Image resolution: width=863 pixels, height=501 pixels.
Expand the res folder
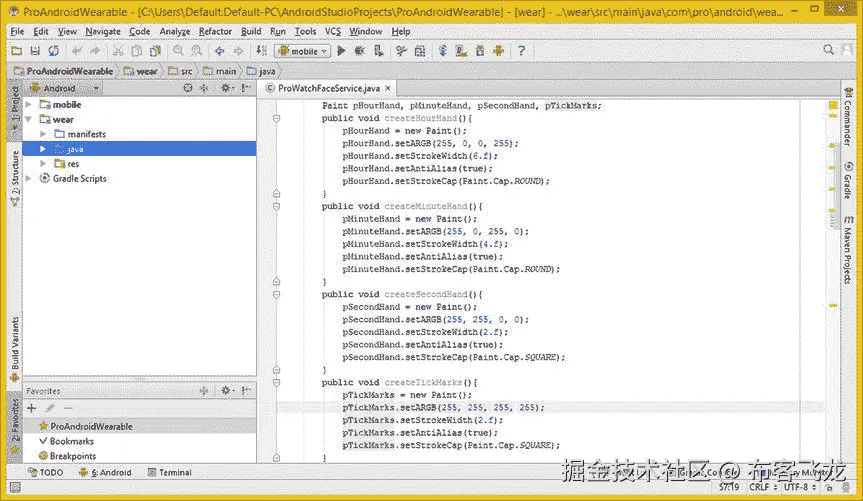coord(43,164)
